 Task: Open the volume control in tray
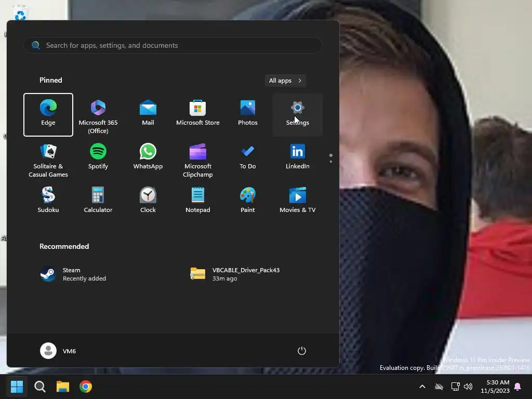pyautogui.click(x=468, y=387)
